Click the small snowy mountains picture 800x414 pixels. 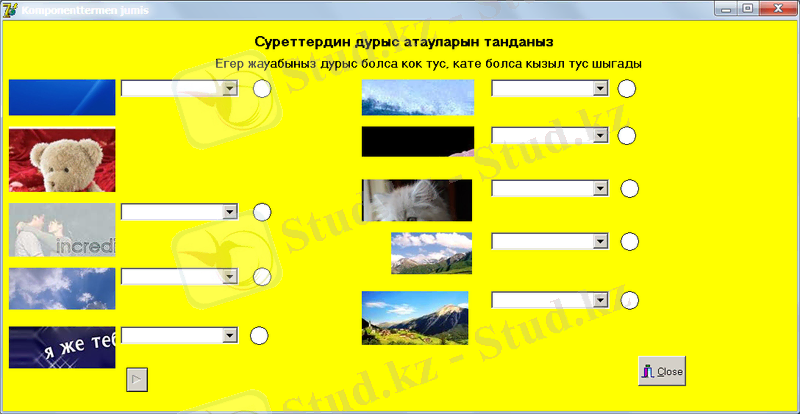point(432,253)
